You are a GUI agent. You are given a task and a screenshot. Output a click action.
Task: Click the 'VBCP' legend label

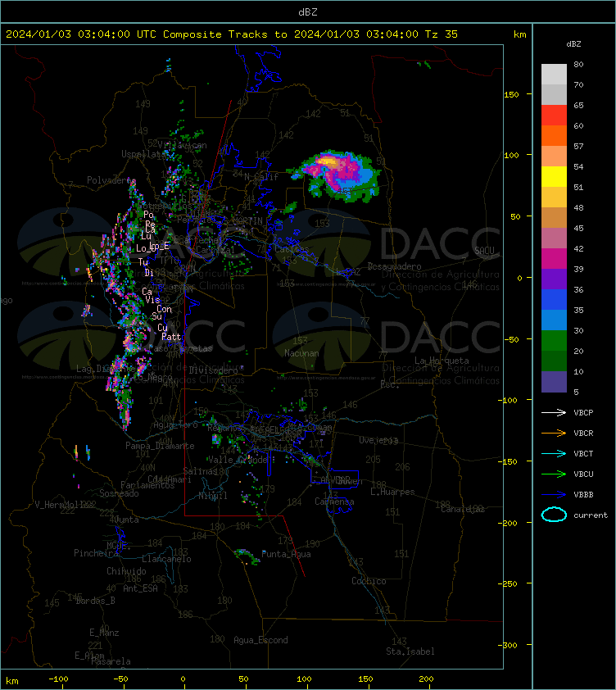[x=583, y=413]
